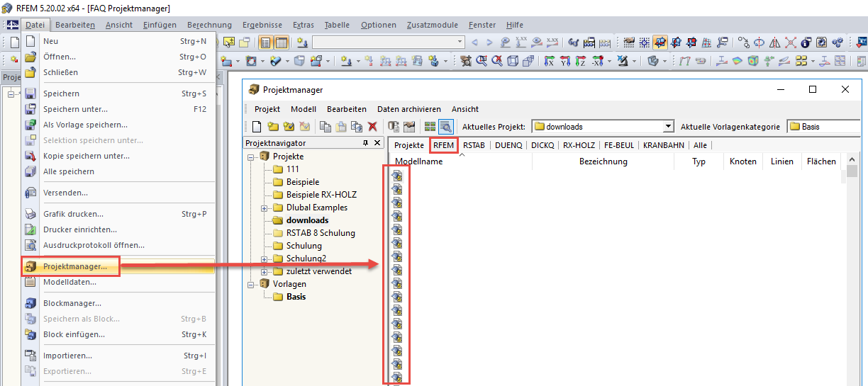This screenshot has width=868, height=386.
Task: Sort by the Modellname column header
Action: (x=461, y=161)
